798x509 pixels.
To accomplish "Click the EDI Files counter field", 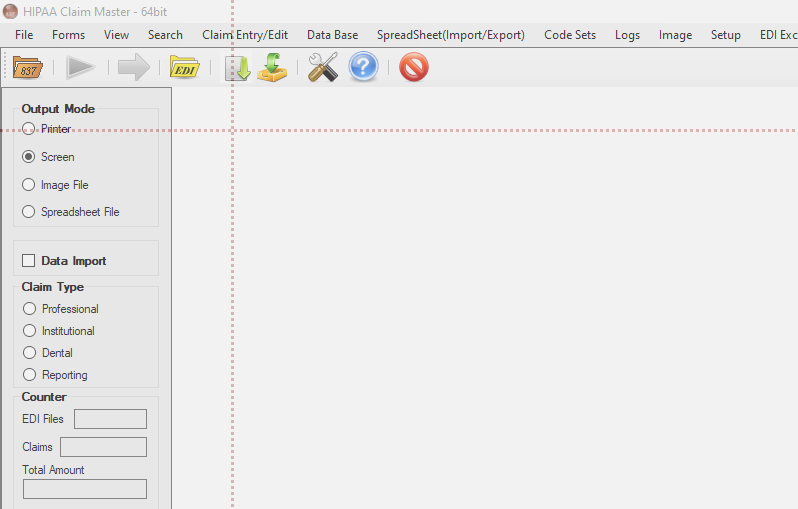I will pyautogui.click(x=110, y=419).
